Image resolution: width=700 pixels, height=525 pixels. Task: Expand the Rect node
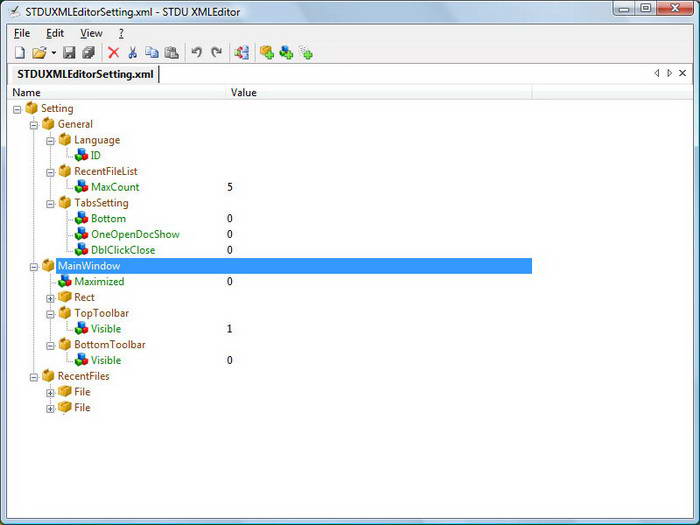pyautogui.click(x=50, y=298)
